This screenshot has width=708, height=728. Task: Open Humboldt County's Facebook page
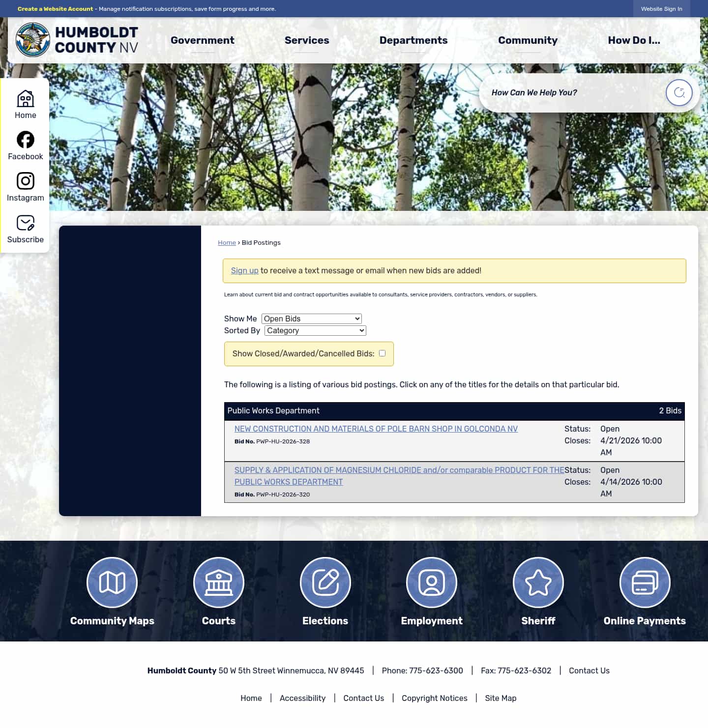tap(25, 145)
